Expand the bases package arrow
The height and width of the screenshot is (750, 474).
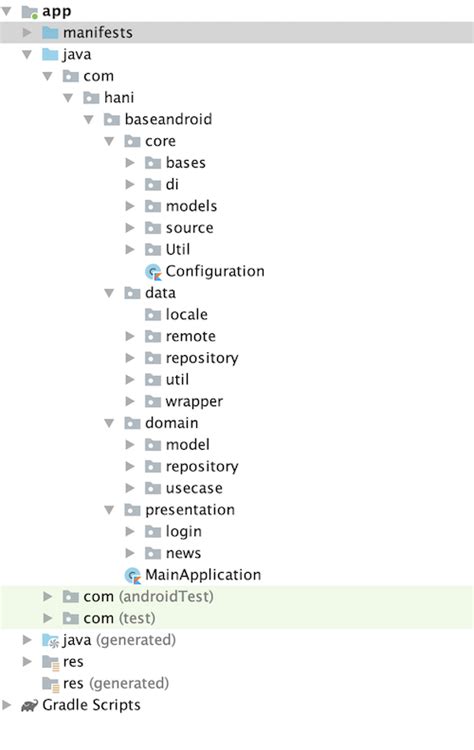130,163
